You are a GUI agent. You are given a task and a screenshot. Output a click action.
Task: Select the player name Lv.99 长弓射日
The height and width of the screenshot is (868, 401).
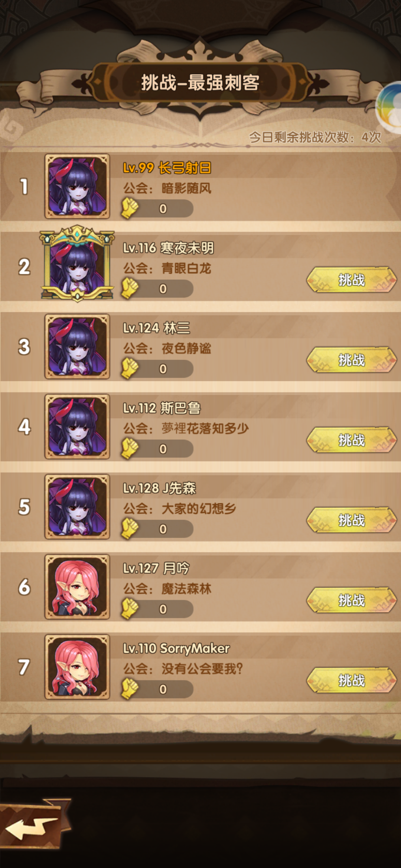(x=167, y=168)
